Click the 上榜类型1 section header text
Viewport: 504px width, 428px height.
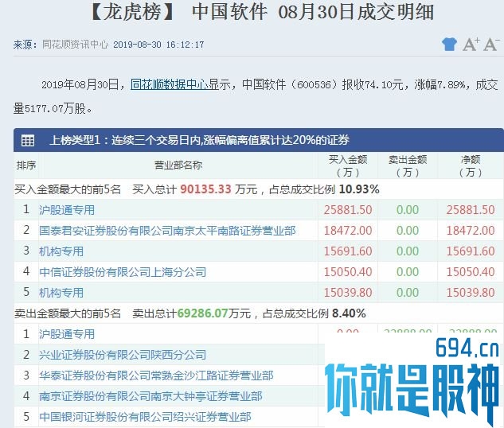click(x=199, y=140)
